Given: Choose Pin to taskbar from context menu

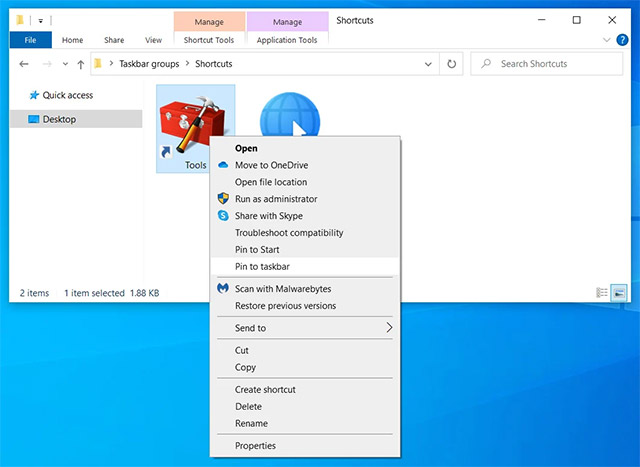Looking at the screenshot, I should pyautogui.click(x=262, y=266).
